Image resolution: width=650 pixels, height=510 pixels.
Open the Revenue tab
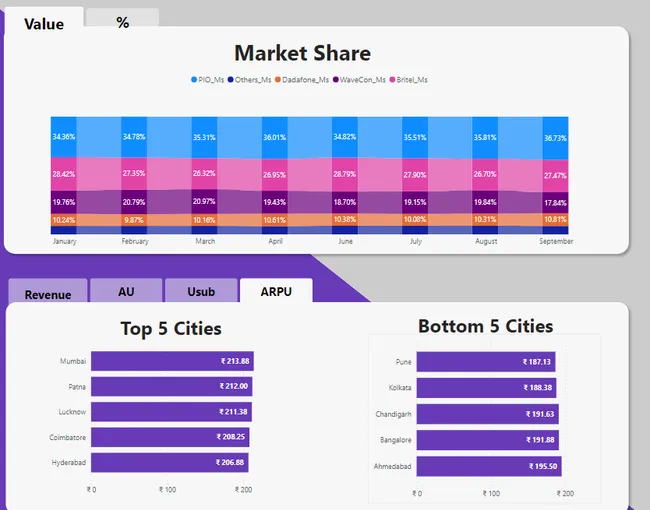pos(48,291)
